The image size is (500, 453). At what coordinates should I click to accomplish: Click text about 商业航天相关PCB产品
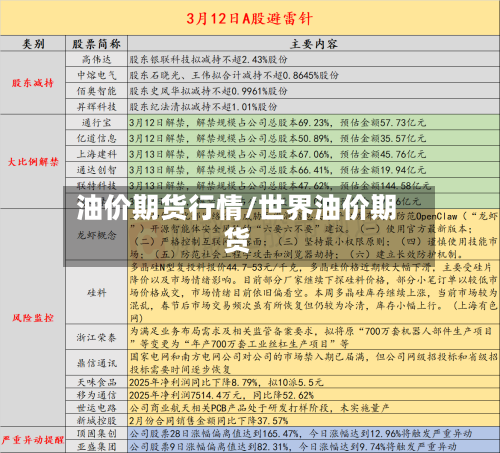259,408
